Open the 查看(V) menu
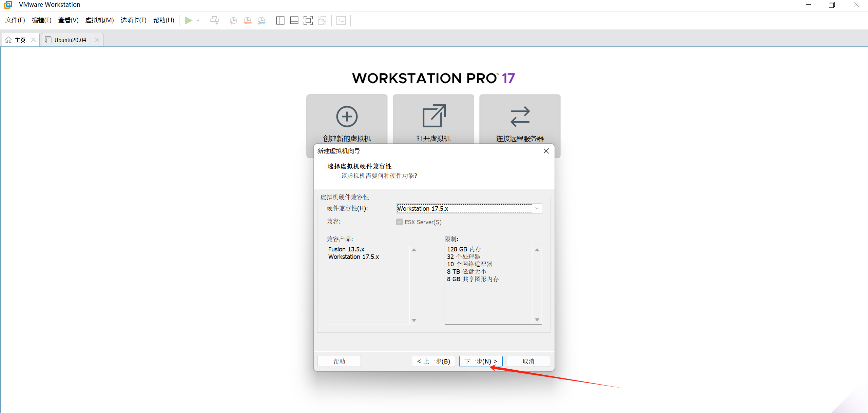Image resolution: width=868 pixels, height=413 pixels. tap(68, 20)
